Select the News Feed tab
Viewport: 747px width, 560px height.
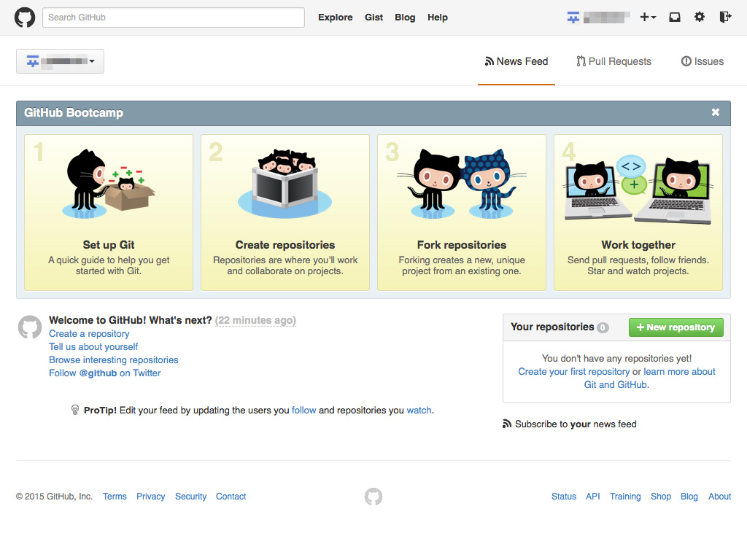516,61
